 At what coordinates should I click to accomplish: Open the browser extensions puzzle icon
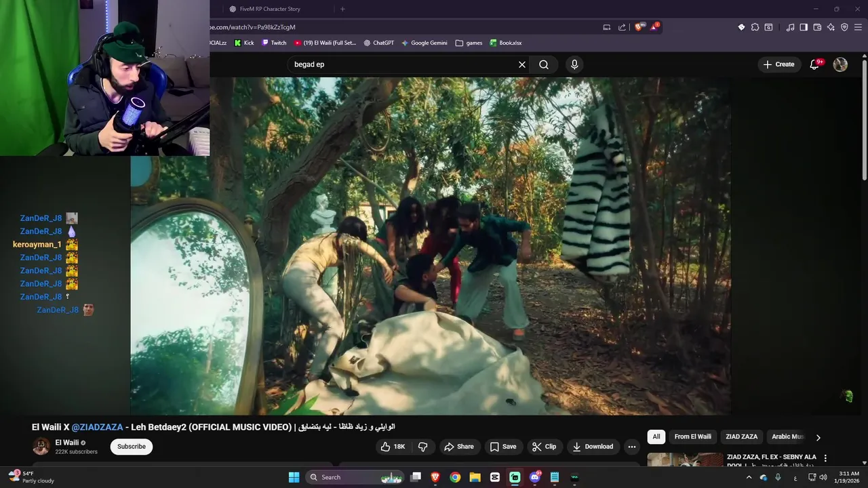(x=755, y=27)
